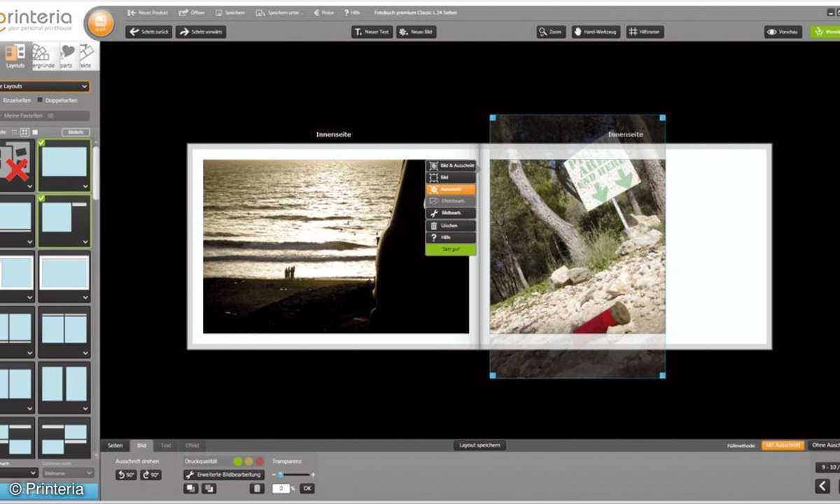
Task: Open a project with Öffnen
Action: (191, 13)
